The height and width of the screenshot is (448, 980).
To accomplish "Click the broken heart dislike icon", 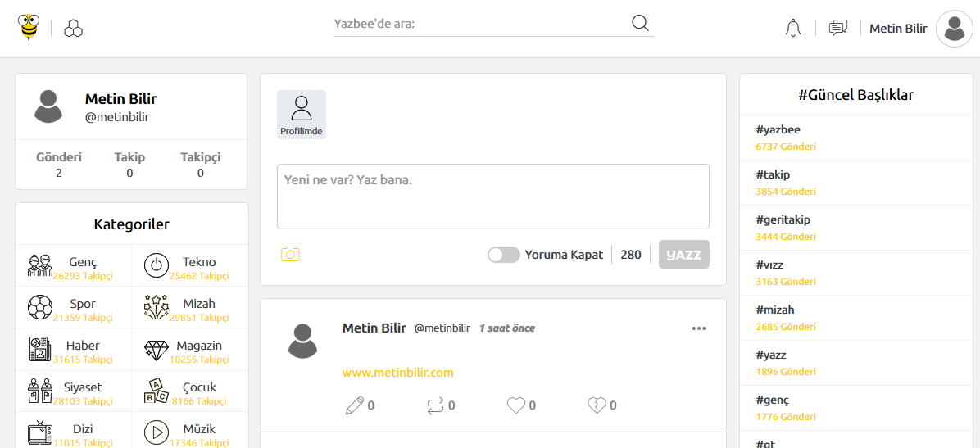I will tap(597, 405).
